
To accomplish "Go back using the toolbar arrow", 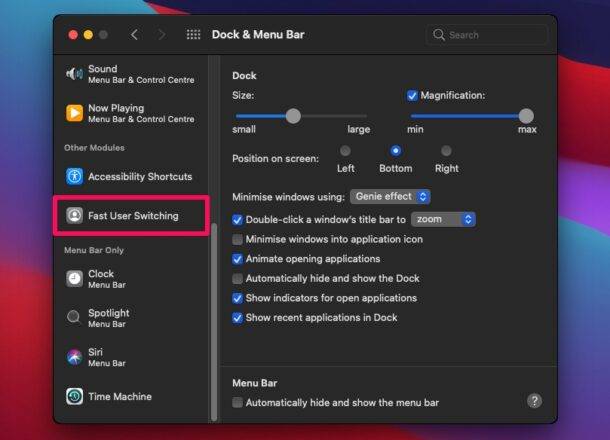I will pos(135,35).
